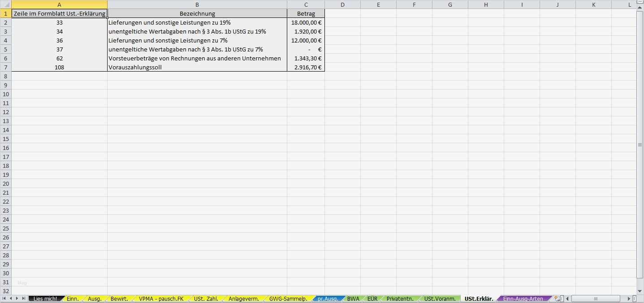Select column A by clicking its header
The height and width of the screenshot is (303, 644).
click(x=59, y=4)
